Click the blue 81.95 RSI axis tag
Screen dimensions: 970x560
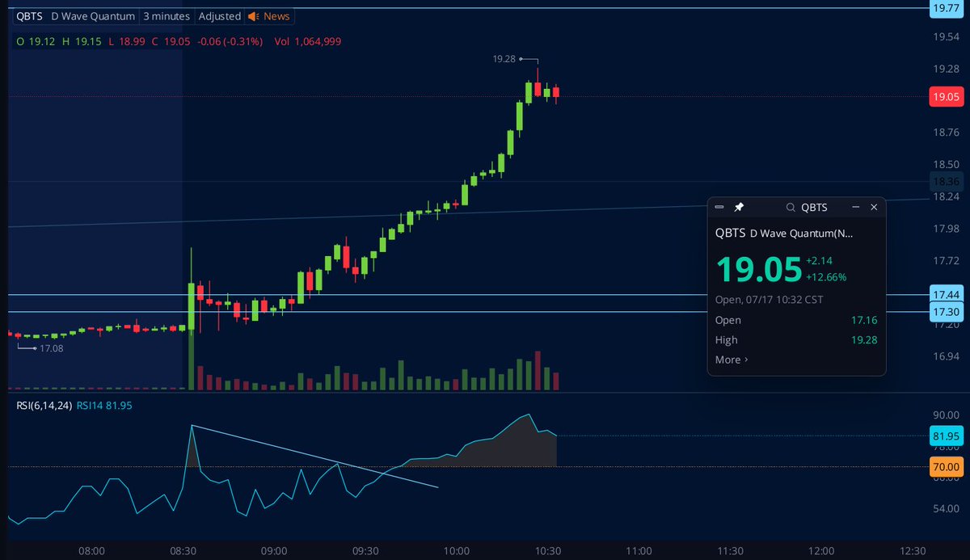(x=946, y=436)
